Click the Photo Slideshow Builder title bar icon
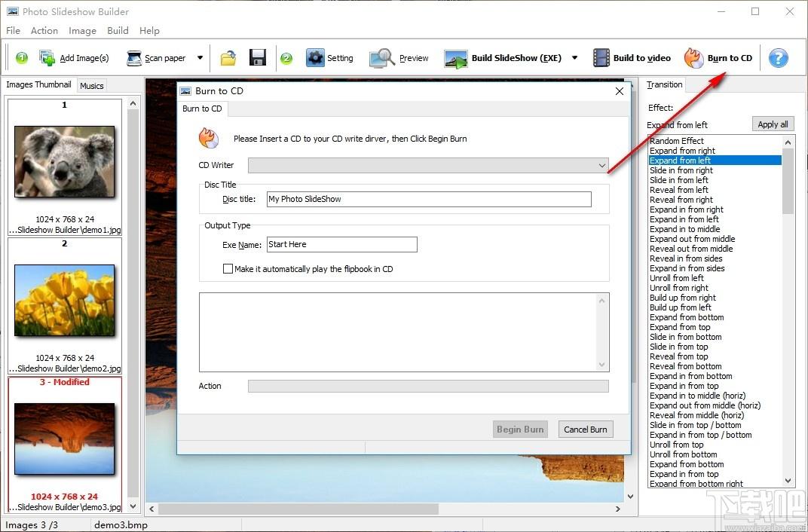Image resolution: width=808 pixels, height=532 pixels. pos(12,11)
